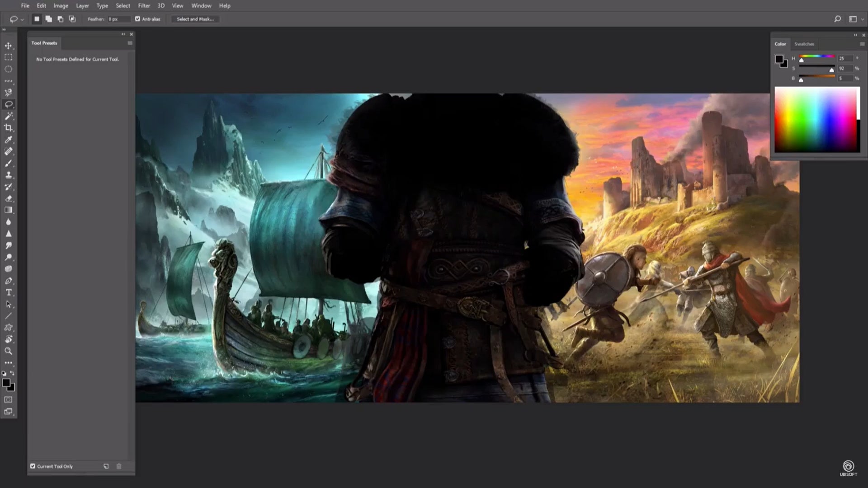Open the Tool Presets panel menu
Image resolution: width=868 pixels, height=488 pixels.
pos(130,43)
